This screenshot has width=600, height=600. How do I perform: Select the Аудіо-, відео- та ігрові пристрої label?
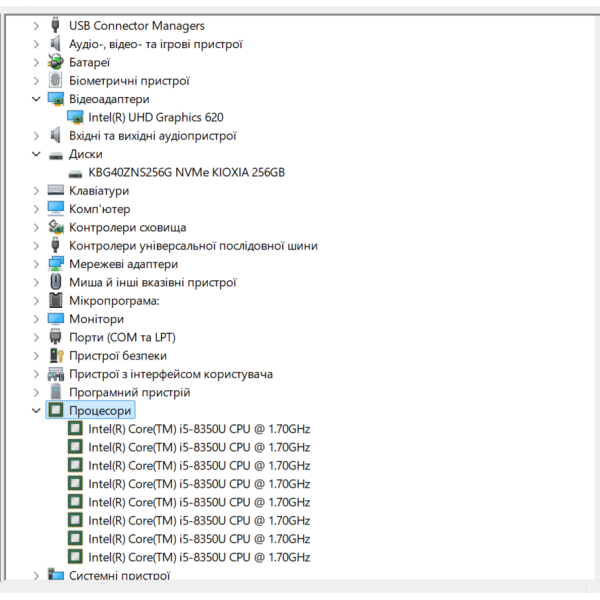[155, 44]
